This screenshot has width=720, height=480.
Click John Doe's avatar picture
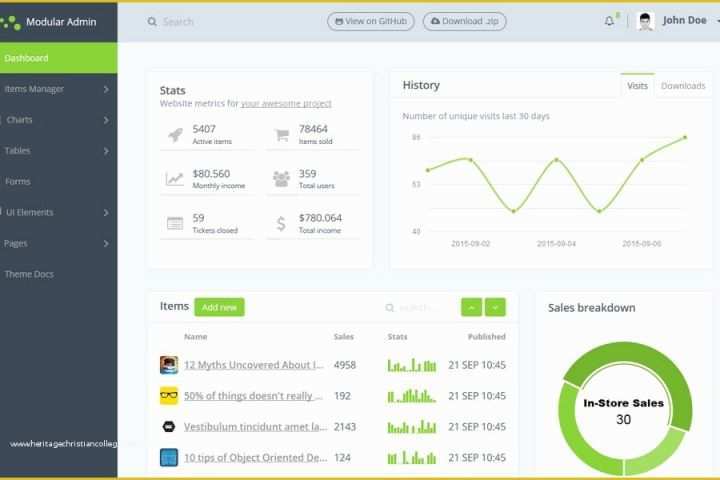(x=645, y=21)
